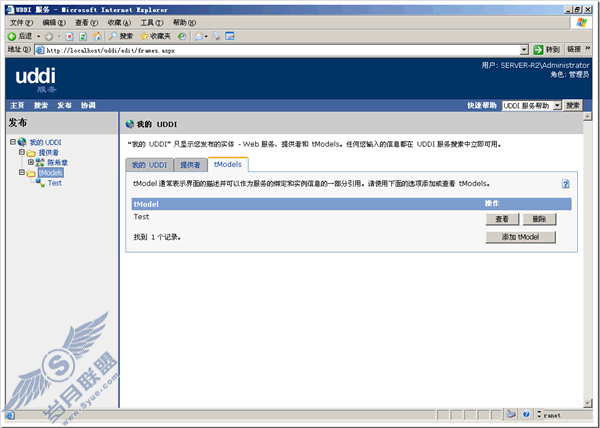Select 陈希章 in the tree
600x428 pixels.
[57, 163]
